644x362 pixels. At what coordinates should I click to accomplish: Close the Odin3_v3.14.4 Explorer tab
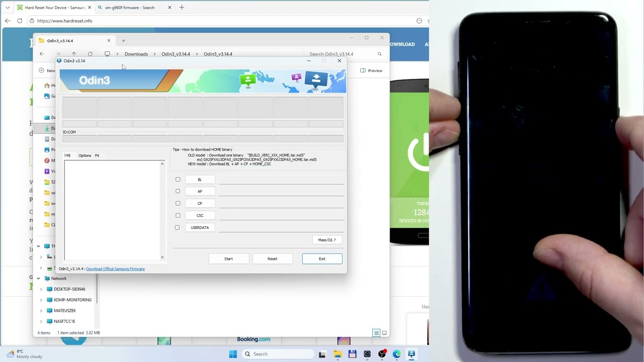[x=109, y=41]
